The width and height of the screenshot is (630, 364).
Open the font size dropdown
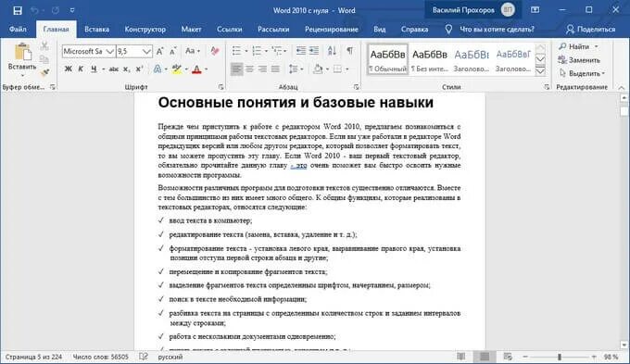tap(146, 52)
